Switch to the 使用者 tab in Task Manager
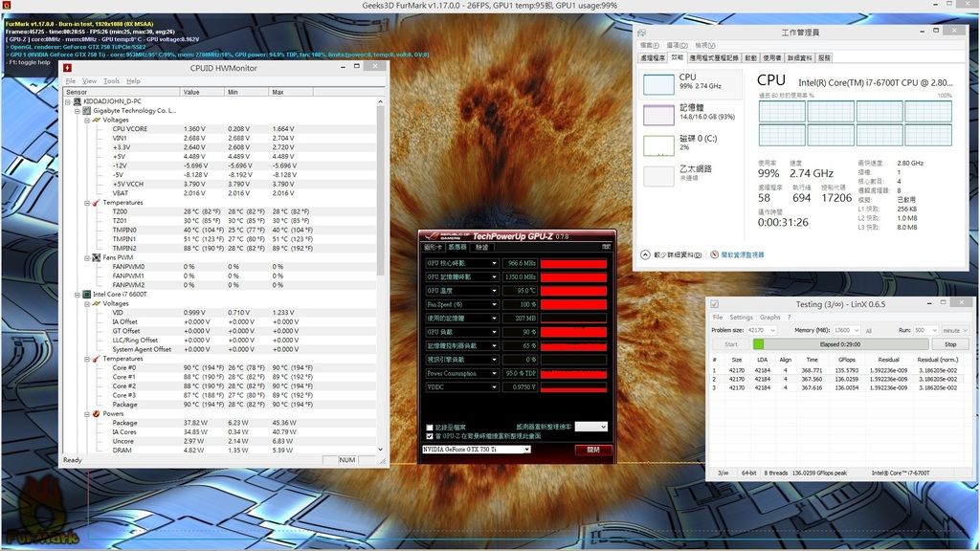 772,57
